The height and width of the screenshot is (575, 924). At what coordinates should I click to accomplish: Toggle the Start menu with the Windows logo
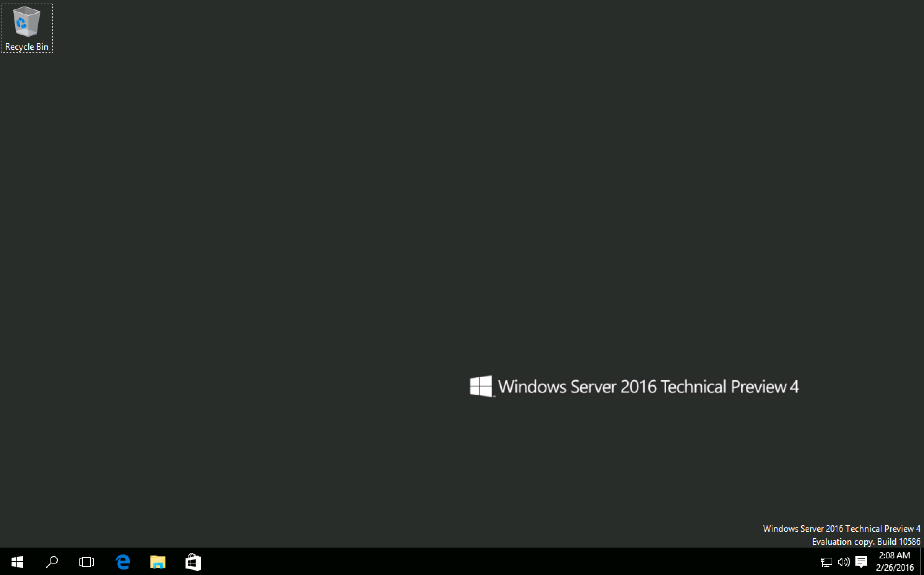(x=17, y=562)
